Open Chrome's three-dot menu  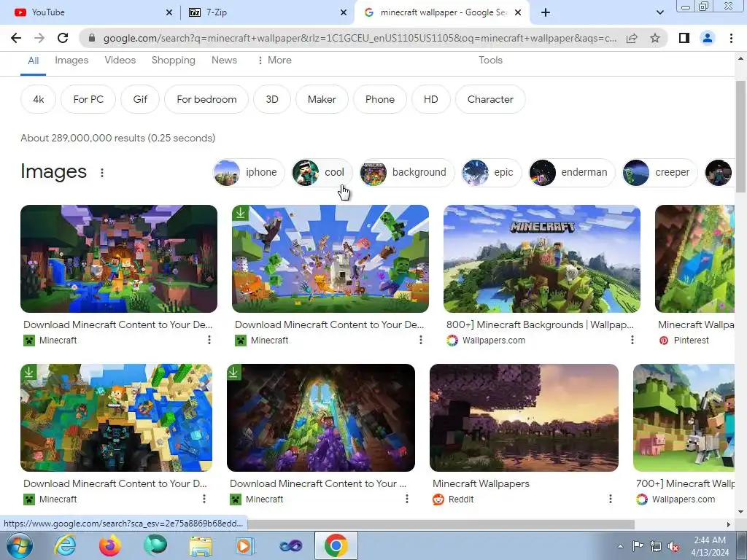[731, 38]
